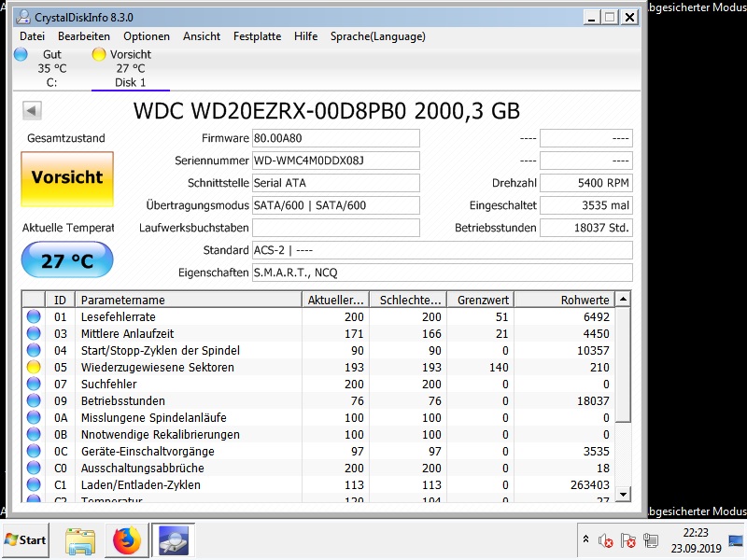747x560 pixels.
Task: Select the Suchfehler parameter name
Action: point(108,385)
